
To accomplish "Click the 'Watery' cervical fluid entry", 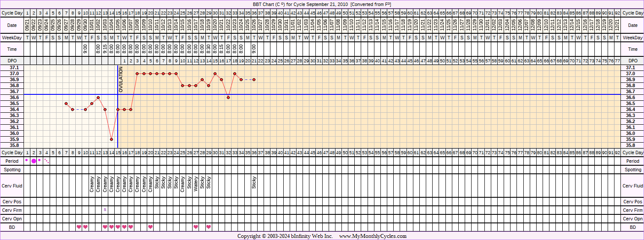I will click(x=196, y=184).
